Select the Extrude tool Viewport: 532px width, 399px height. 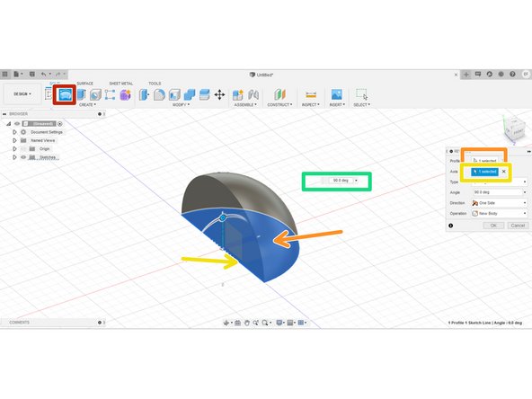click(81, 94)
